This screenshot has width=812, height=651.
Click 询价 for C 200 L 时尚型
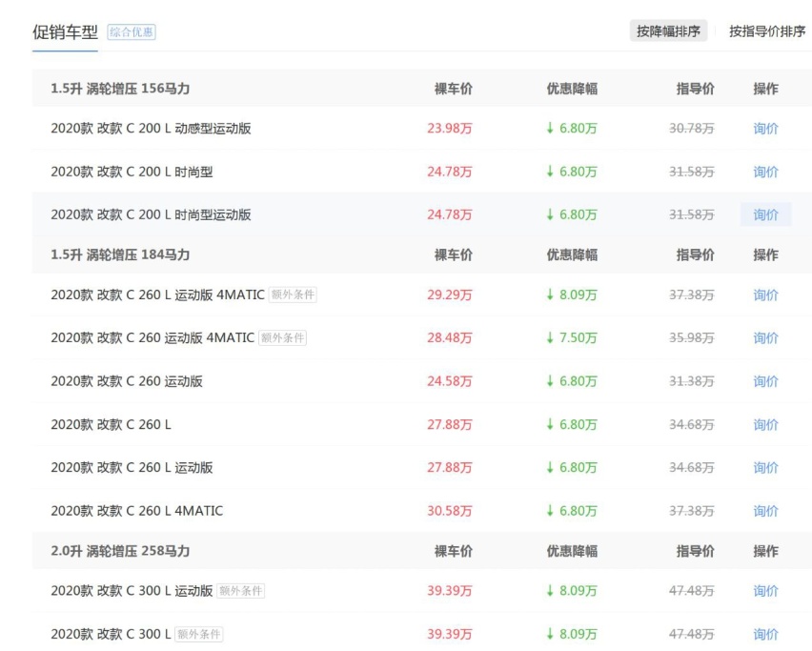click(x=765, y=172)
